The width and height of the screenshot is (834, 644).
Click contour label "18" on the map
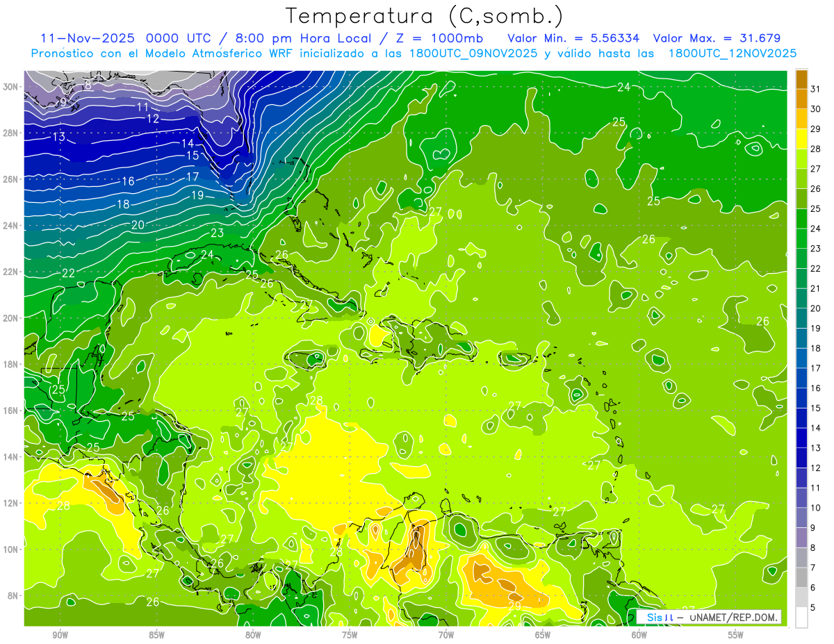pyautogui.click(x=123, y=204)
